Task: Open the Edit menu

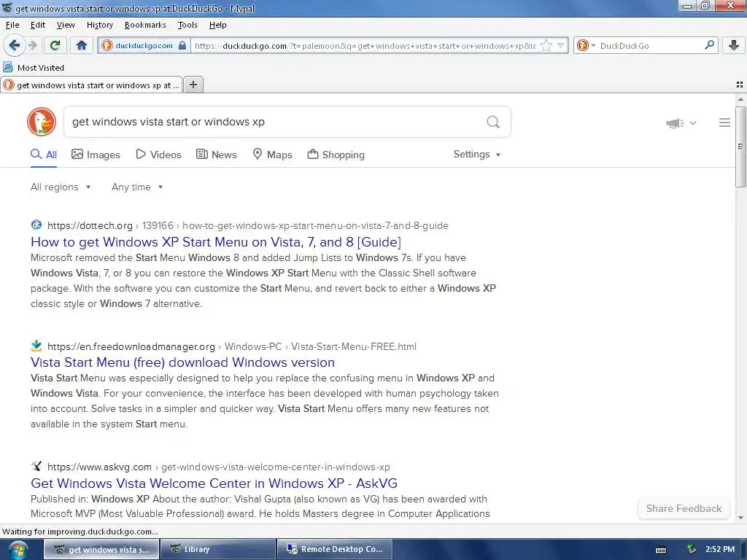Action: coord(38,25)
